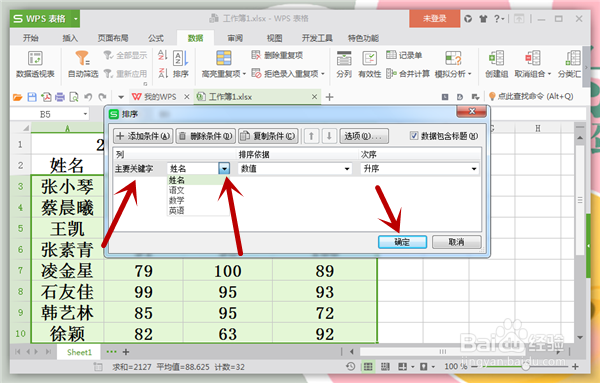
Task: Click the 高亮重复项 highlight duplicates icon
Action: click(x=223, y=58)
